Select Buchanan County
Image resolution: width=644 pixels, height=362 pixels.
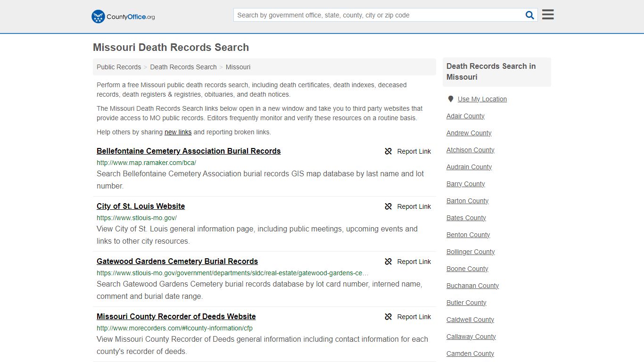[472, 286]
